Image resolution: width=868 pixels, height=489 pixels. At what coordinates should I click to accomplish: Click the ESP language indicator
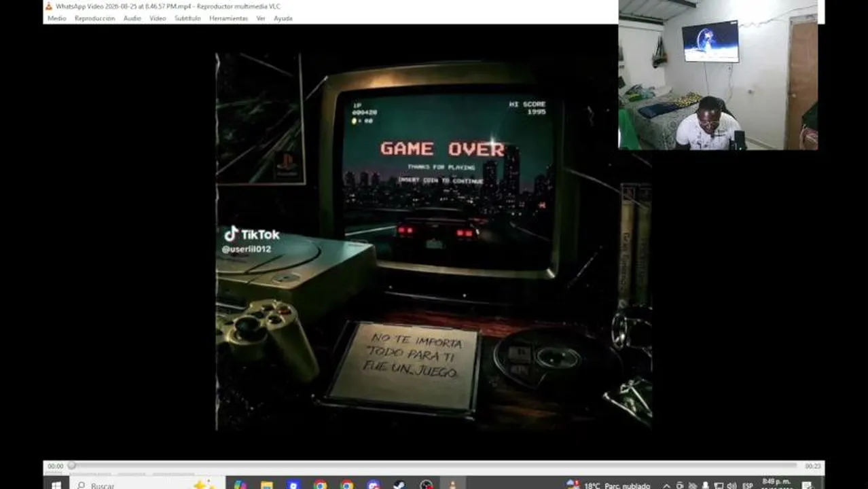(x=747, y=485)
